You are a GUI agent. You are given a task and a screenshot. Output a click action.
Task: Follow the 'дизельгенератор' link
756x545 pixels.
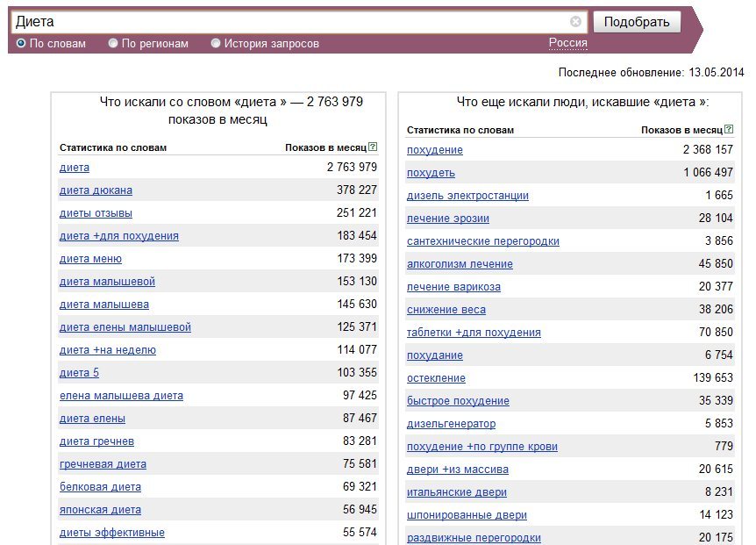pyautogui.click(x=451, y=424)
